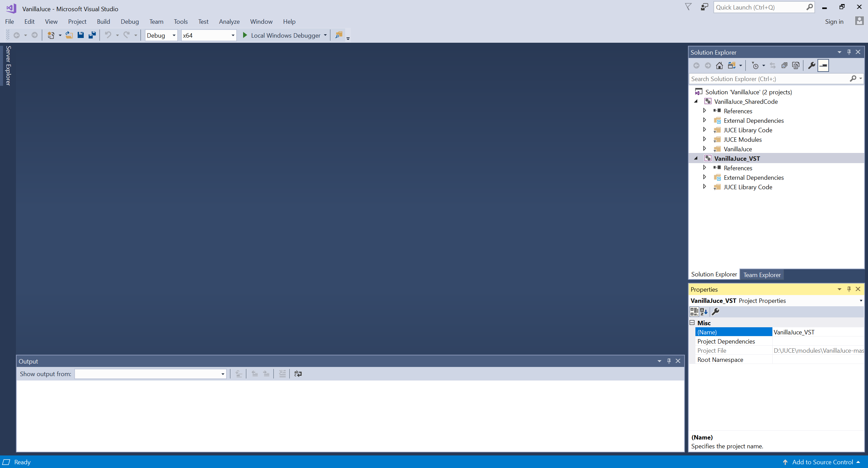Image resolution: width=868 pixels, height=468 pixels.
Task: Click the notifications filter flag icon
Action: click(x=688, y=7)
